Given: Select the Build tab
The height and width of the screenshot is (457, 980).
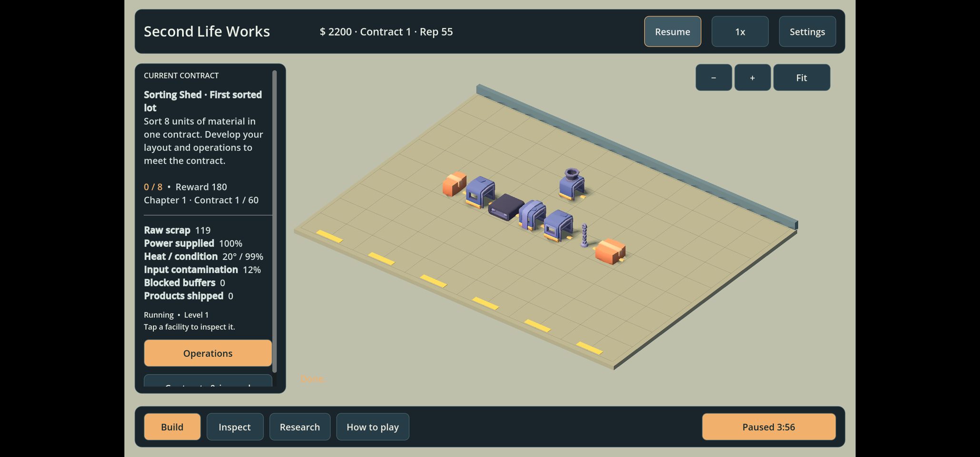Looking at the screenshot, I should tap(172, 427).
